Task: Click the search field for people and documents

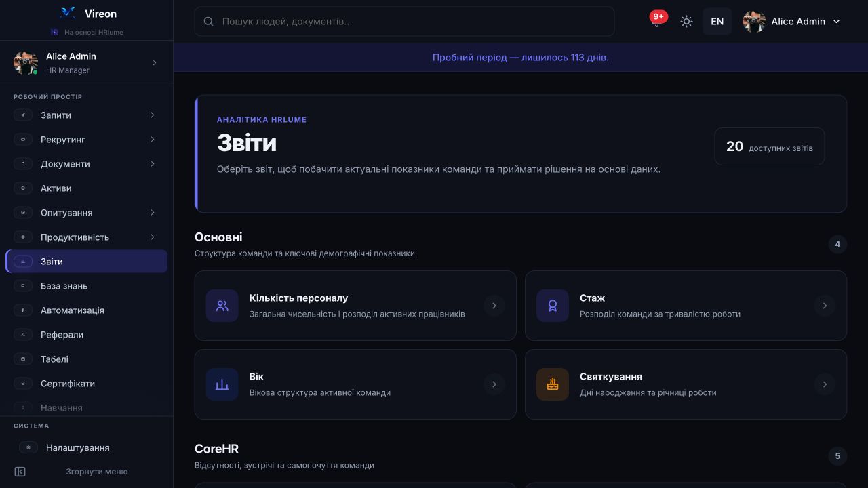Action: point(404,22)
